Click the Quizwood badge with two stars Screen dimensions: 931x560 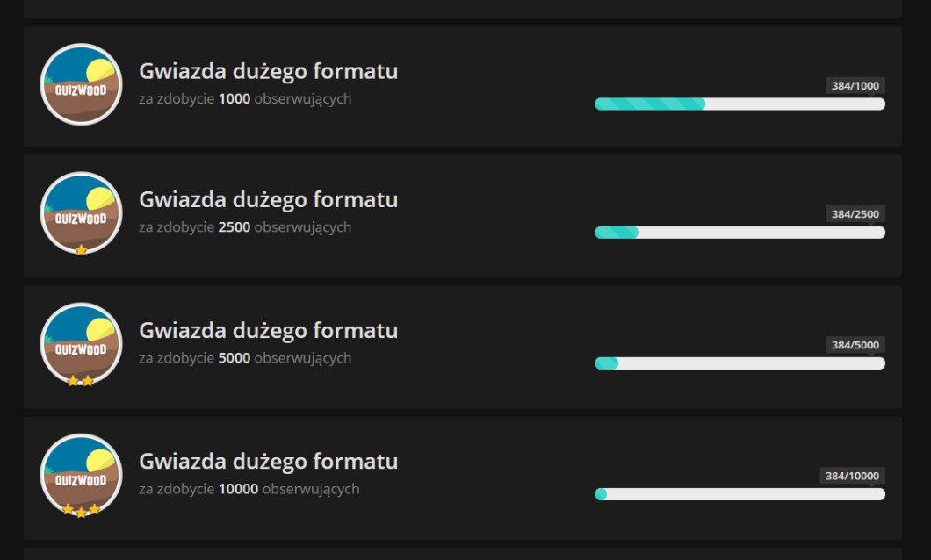tap(81, 344)
